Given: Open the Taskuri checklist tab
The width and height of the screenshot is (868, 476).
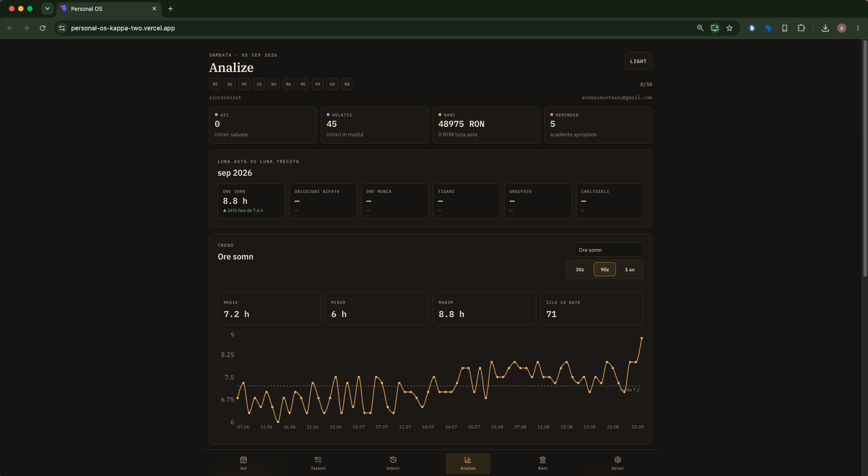Looking at the screenshot, I should tap(318, 463).
